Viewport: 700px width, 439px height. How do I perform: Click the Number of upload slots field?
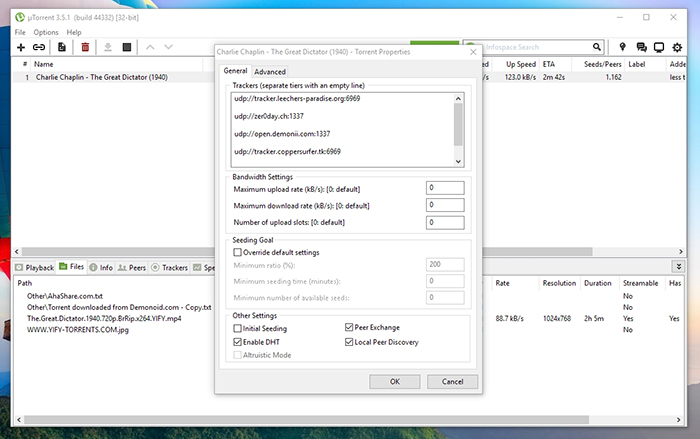[x=445, y=222]
